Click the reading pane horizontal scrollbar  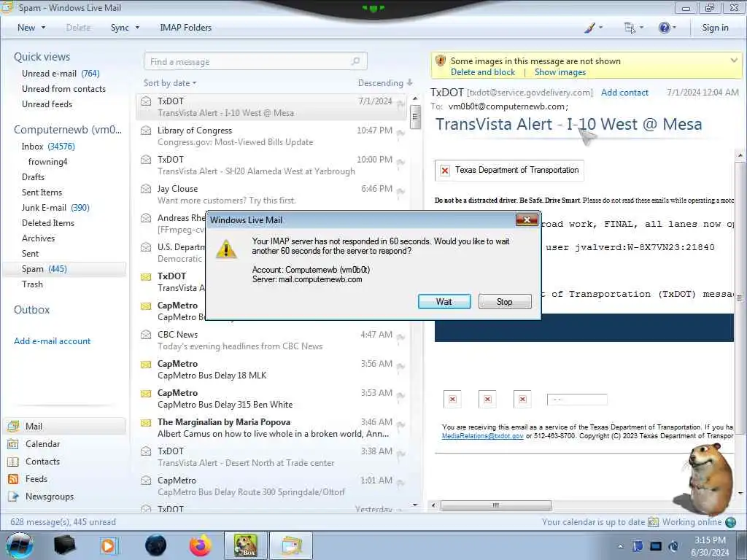[x=496, y=505]
